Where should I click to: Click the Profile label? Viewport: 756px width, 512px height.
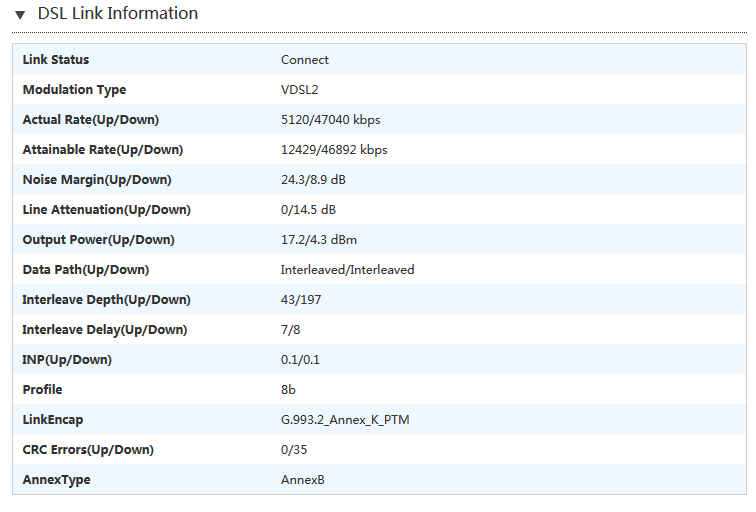(42, 390)
